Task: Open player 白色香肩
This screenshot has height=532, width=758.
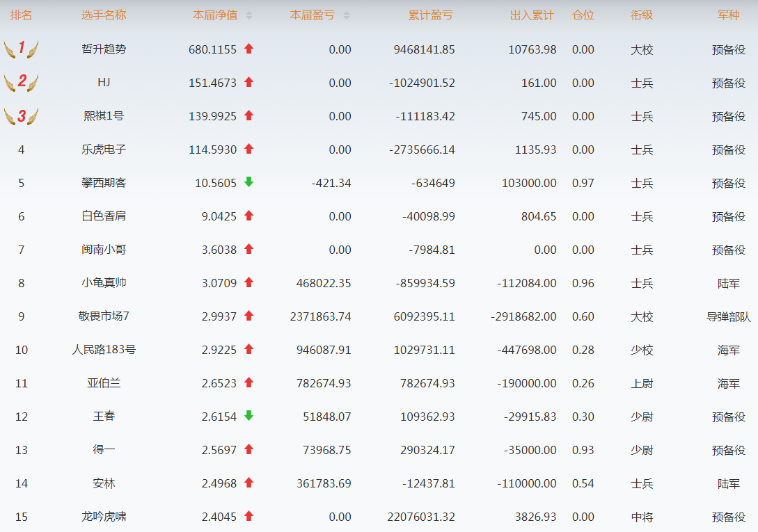Action: coord(104,216)
